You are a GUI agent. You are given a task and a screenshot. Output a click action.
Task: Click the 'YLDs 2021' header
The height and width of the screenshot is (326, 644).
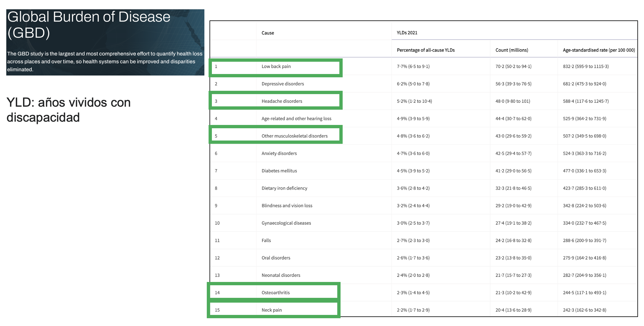tap(407, 33)
